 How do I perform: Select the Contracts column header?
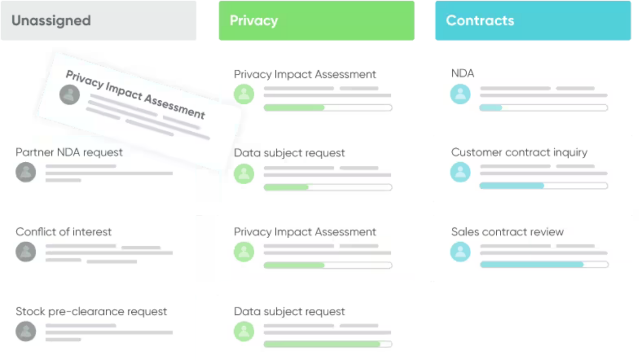click(x=533, y=20)
